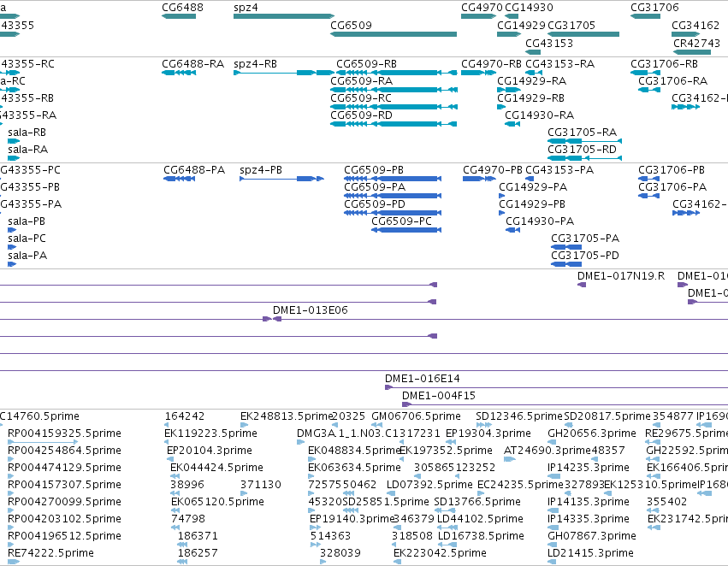Click EST GH20656.3prime
Screen dimensions: 728x566
click(592, 433)
